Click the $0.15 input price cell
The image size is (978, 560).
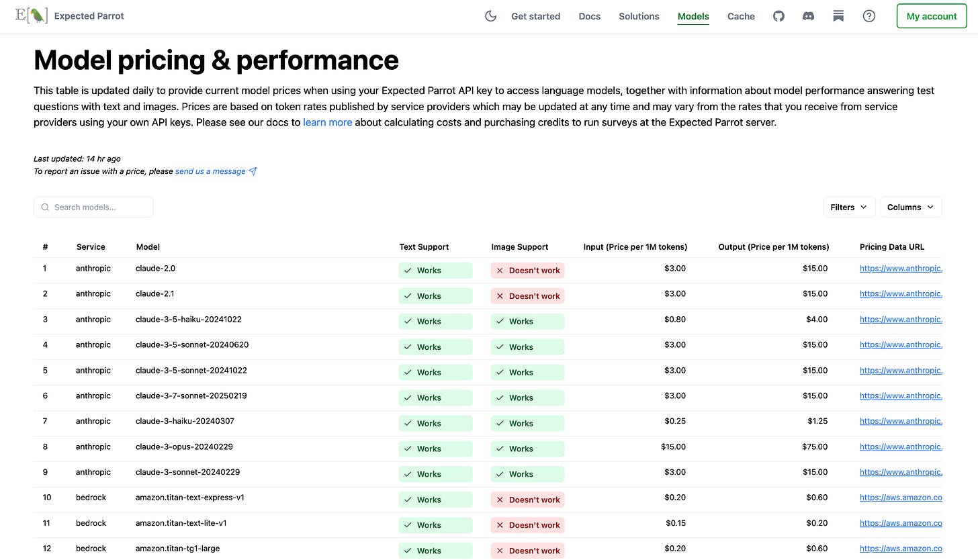pos(676,524)
